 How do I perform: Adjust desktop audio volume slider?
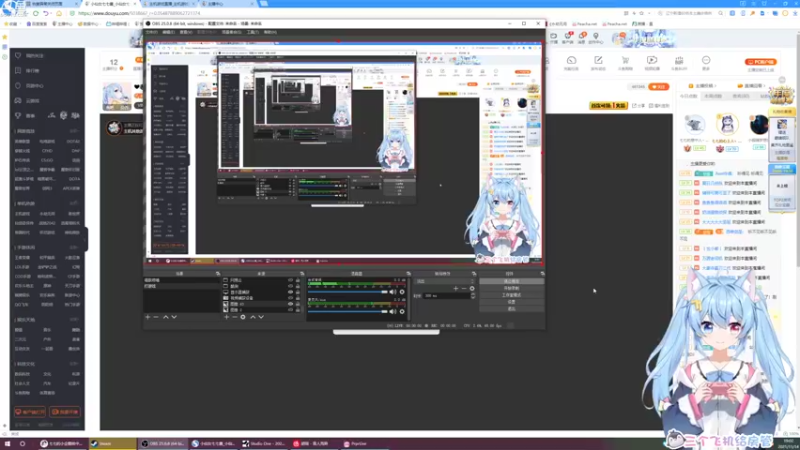point(347,292)
